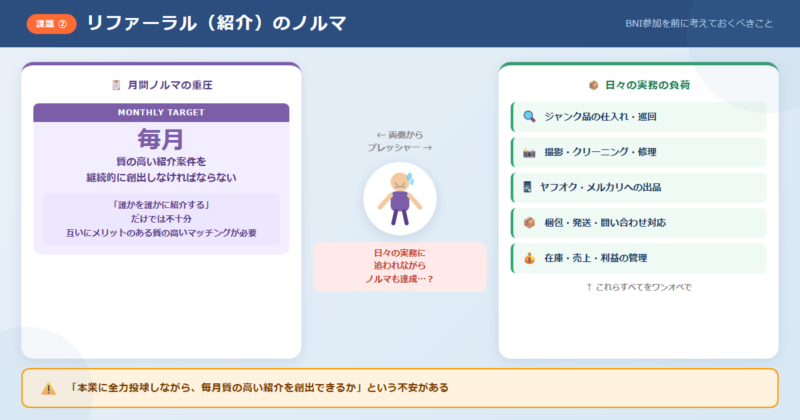Click the magnifying glass icon beside ジャンク品の仕入れ
The image size is (800, 420).
[529, 116]
